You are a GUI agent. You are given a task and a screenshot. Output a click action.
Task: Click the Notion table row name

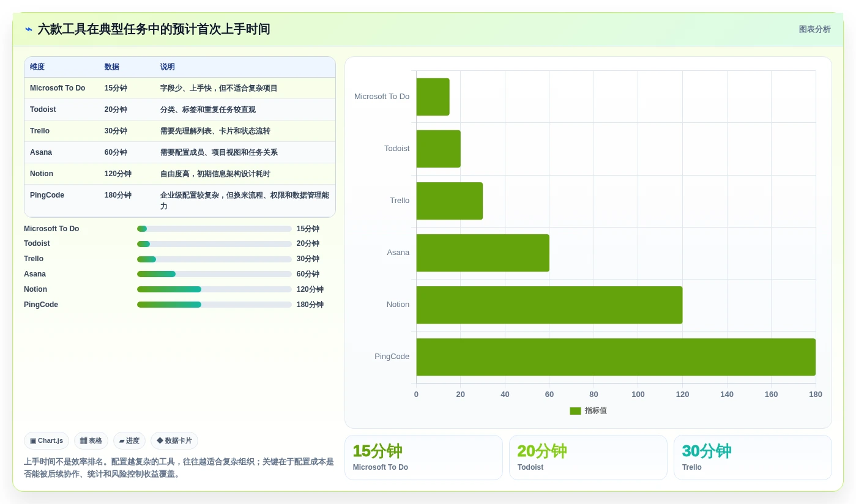(x=42, y=174)
